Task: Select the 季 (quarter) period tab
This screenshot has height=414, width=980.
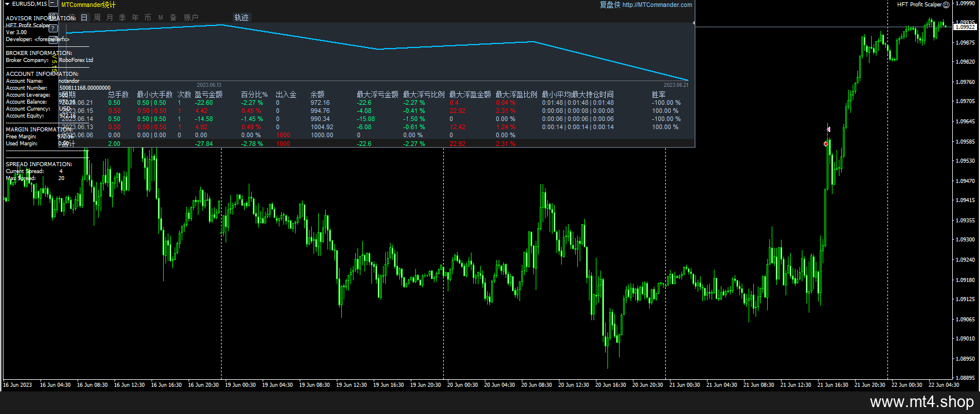Action: (x=123, y=18)
